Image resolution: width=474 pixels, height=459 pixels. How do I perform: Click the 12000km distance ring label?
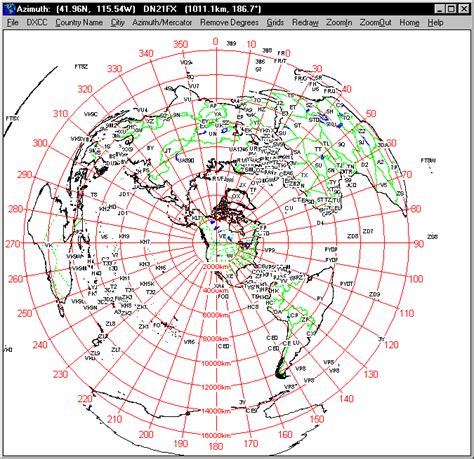pos(216,387)
